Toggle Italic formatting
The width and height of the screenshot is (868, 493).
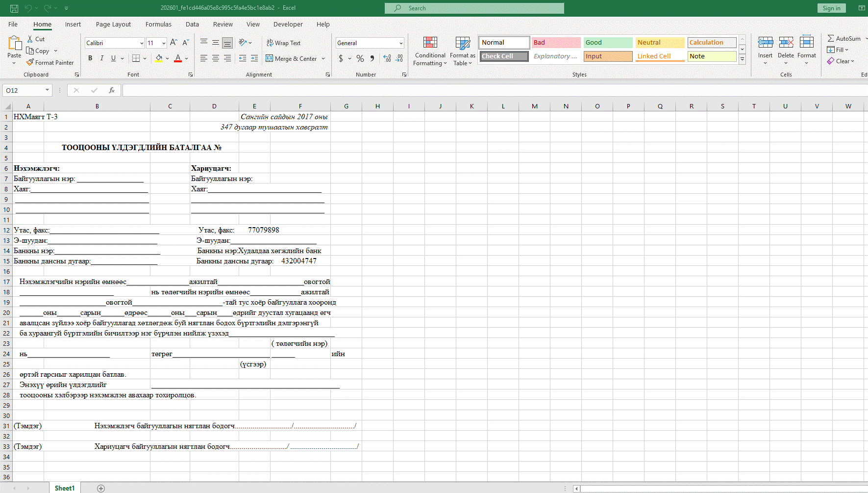(102, 58)
